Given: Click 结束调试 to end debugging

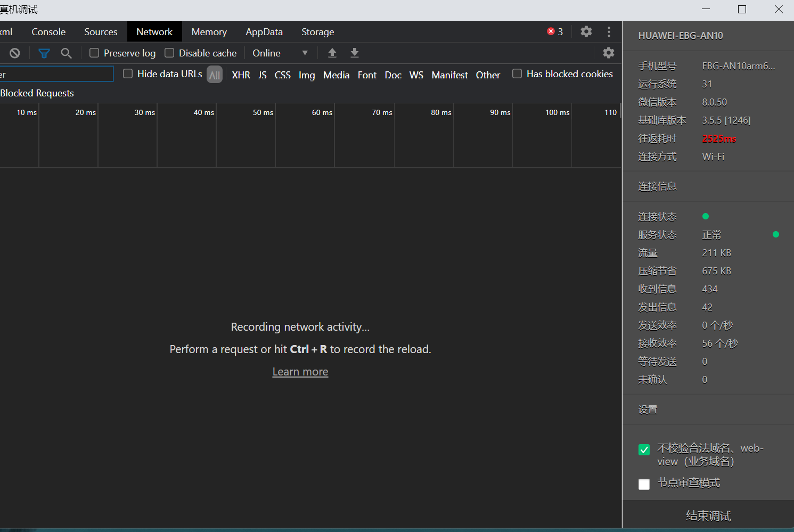Looking at the screenshot, I should [708, 515].
